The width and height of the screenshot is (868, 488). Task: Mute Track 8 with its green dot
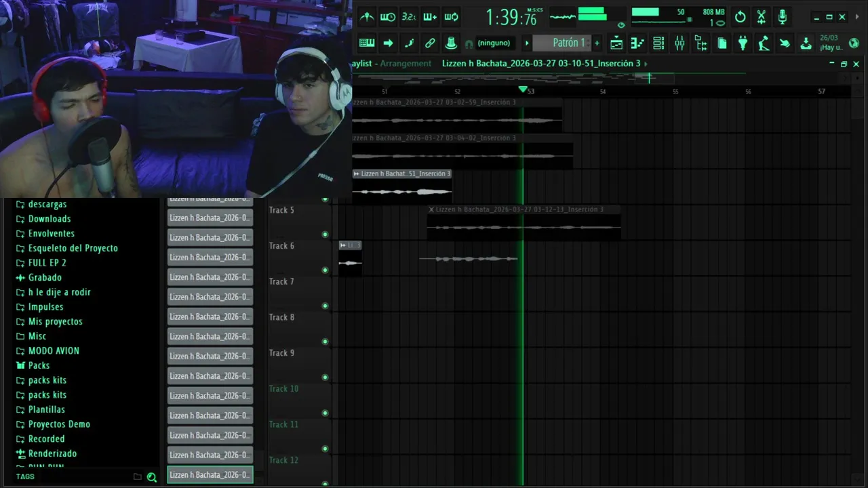pos(325,342)
